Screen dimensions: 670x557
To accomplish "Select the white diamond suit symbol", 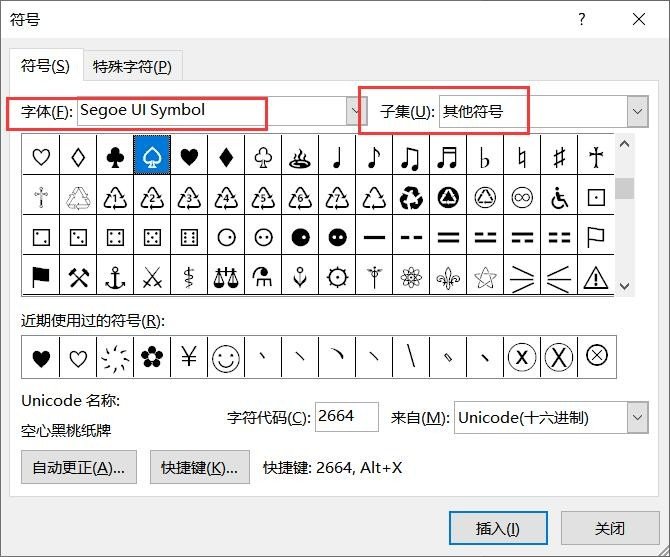I will point(78,156).
